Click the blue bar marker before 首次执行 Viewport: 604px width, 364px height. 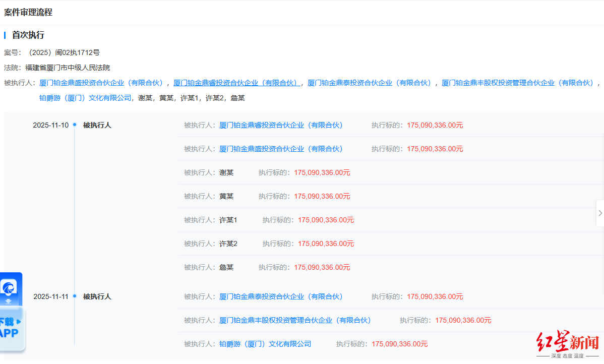click(x=6, y=35)
